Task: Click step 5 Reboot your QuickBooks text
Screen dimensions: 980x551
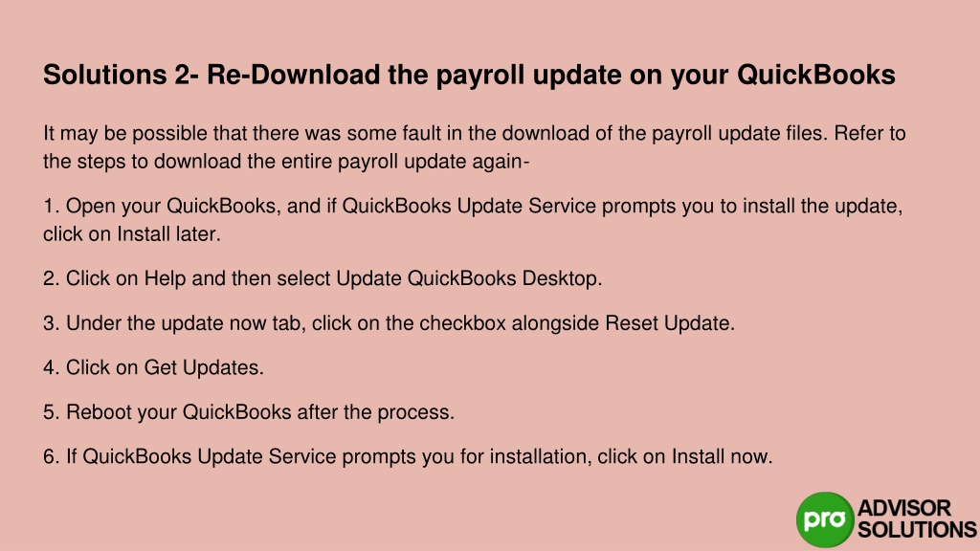Action: click(249, 412)
